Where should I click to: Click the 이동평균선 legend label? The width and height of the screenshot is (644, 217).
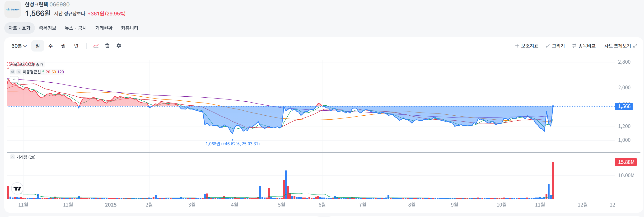coord(32,72)
